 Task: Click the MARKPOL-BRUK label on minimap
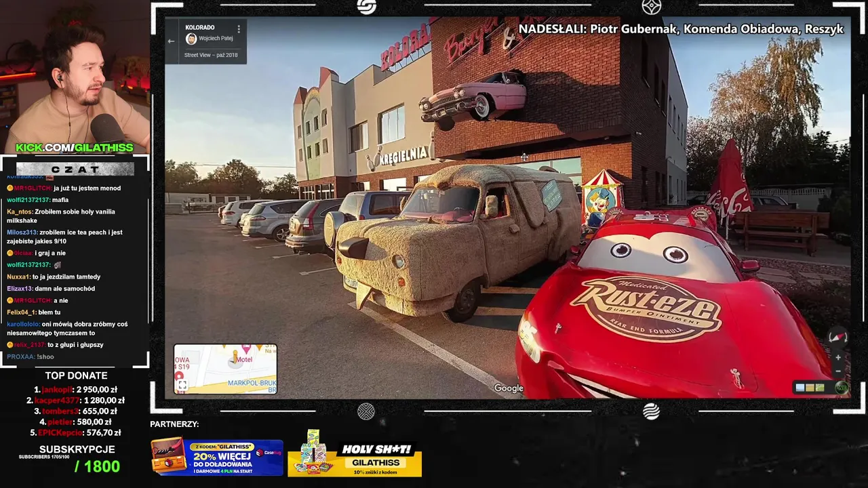(252, 383)
